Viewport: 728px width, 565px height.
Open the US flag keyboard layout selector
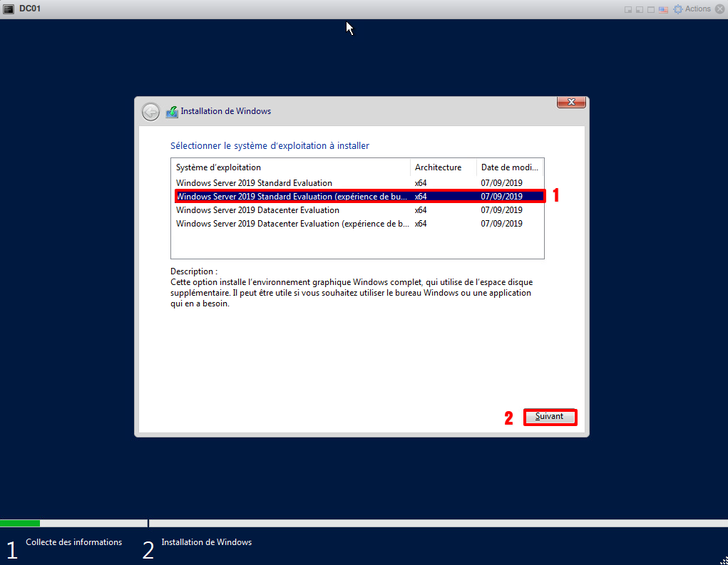[663, 9]
